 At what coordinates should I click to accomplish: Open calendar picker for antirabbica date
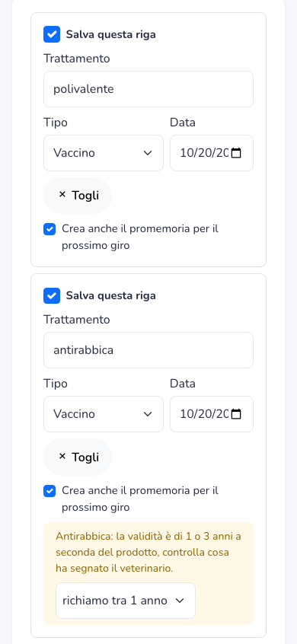click(236, 414)
